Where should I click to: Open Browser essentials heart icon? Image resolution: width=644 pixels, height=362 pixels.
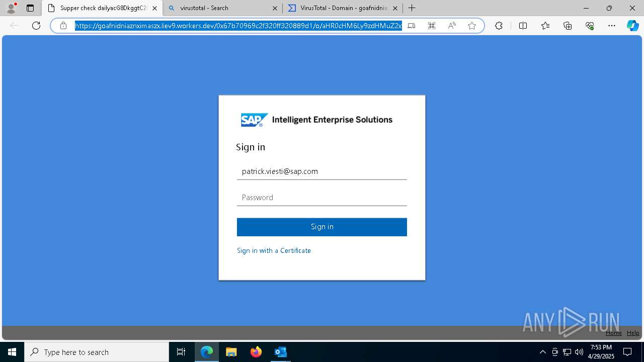(590, 26)
